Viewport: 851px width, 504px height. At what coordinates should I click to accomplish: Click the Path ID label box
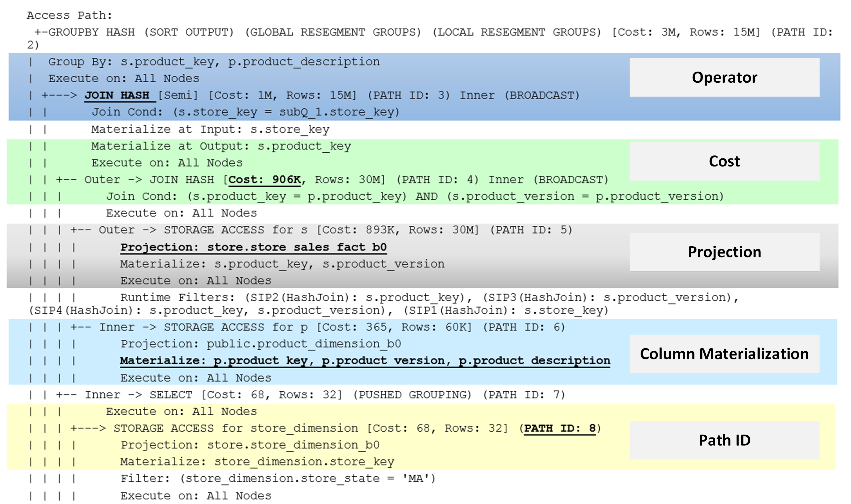[724, 440]
